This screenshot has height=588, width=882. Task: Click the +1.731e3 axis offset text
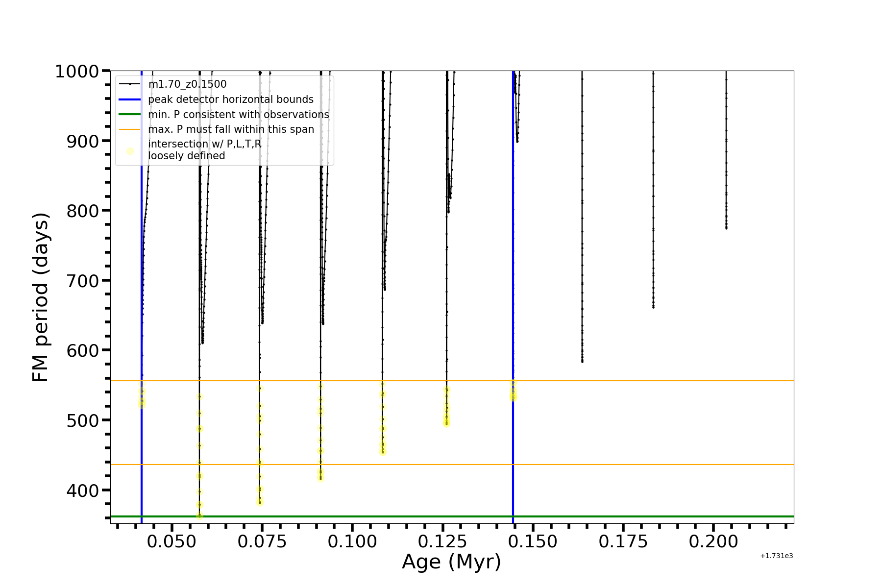point(776,556)
